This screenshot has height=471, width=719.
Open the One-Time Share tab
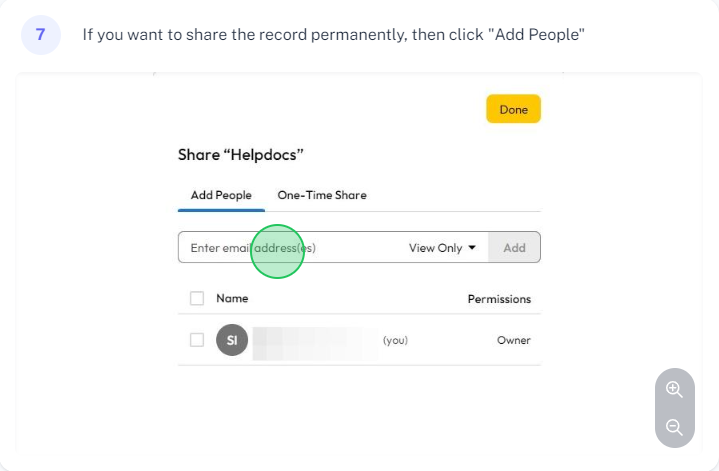[x=322, y=195]
